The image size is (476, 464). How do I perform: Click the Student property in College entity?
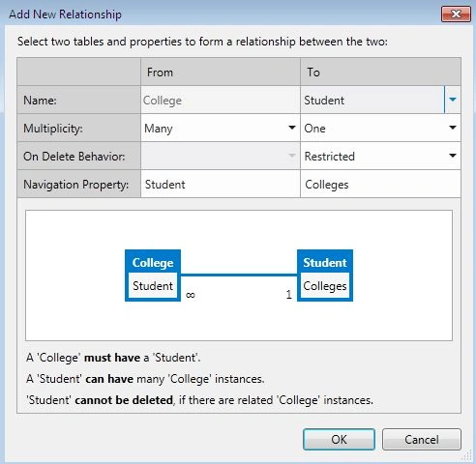point(153,285)
